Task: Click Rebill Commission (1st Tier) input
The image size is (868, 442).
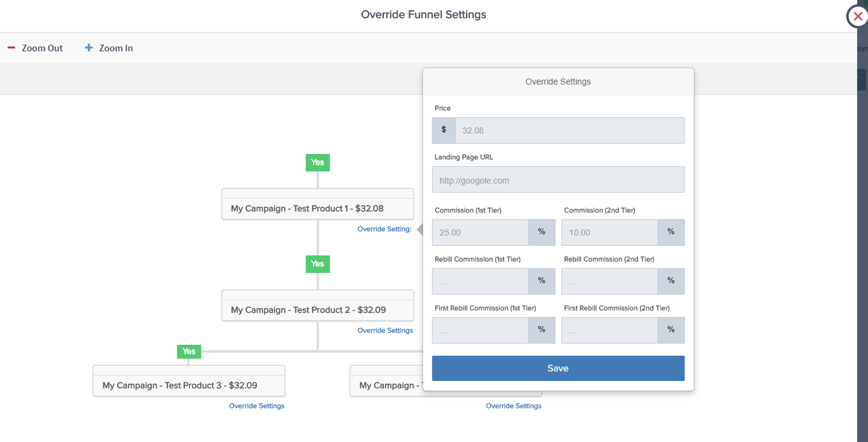Action: click(x=481, y=281)
